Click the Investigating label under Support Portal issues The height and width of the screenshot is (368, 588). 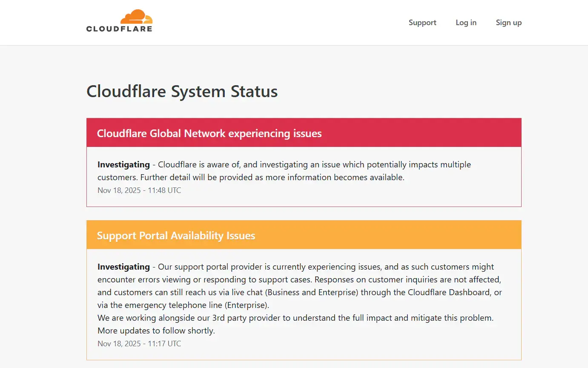click(x=123, y=267)
